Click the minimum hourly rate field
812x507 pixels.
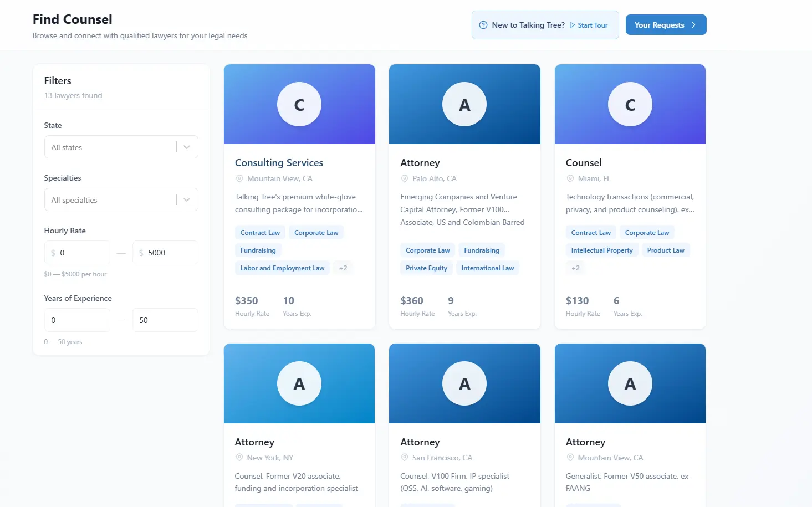(82, 253)
